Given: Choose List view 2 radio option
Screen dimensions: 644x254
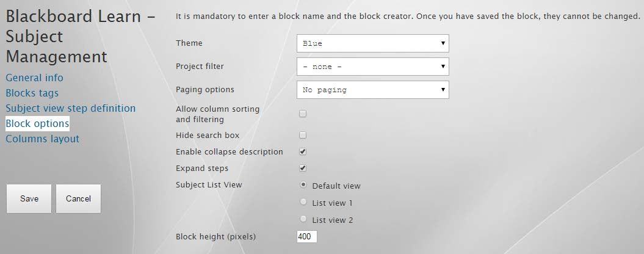Looking at the screenshot, I should pyautogui.click(x=303, y=219).
